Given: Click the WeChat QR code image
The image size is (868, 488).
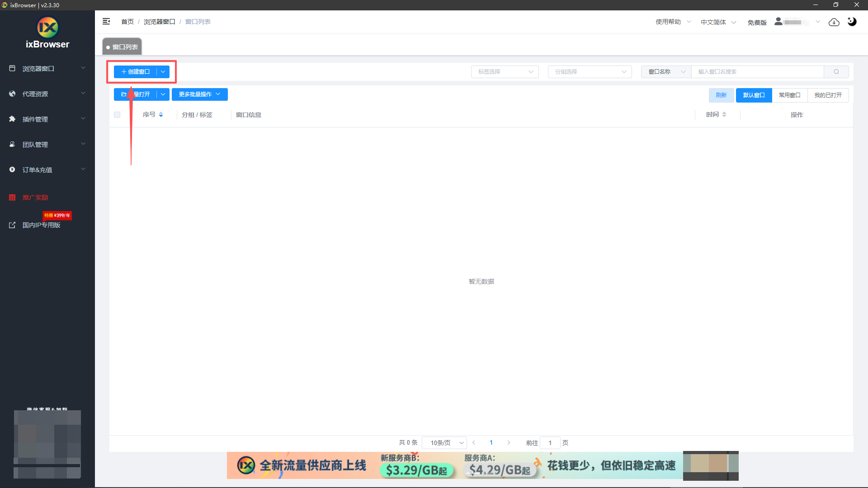Looking at the screenshot, I should [x=47, y=444].
